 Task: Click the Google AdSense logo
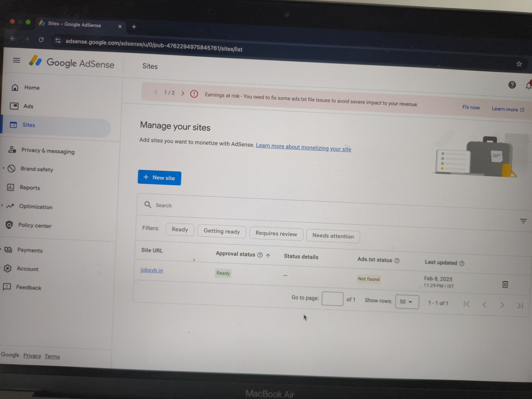[72, 62]
